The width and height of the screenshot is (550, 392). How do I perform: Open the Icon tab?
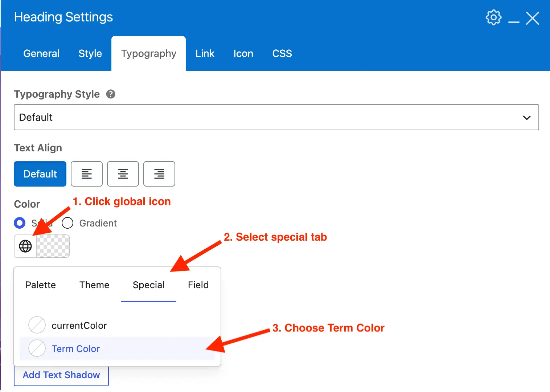pyautogui.click(x=243, y=53)
